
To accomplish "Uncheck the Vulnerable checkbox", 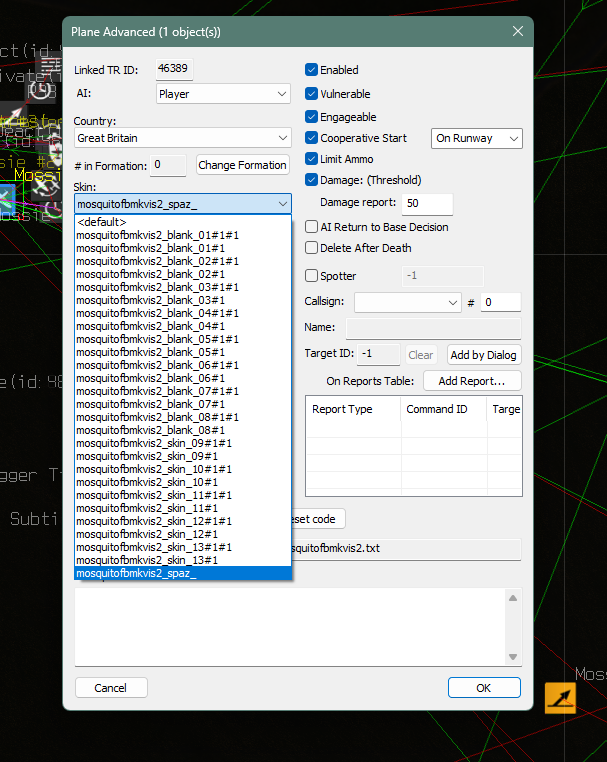I will click(x=312, y=93).
